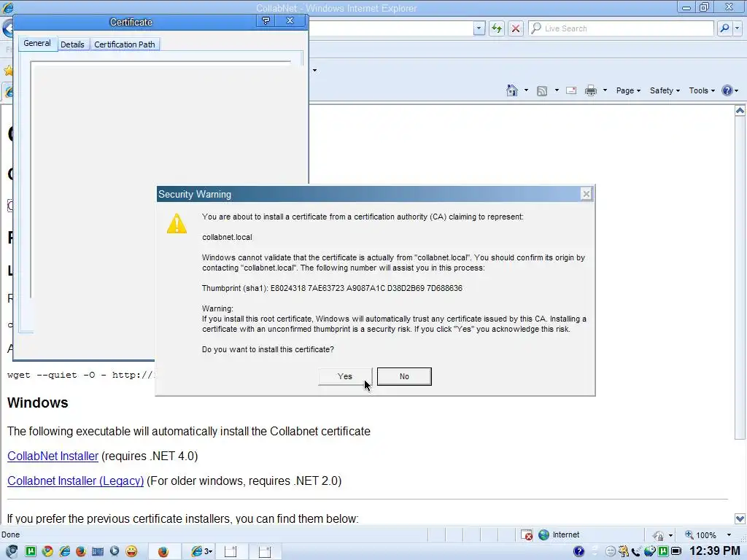
Task: Click the second blank window taskbar button
Action: click(x=265, y=551)
